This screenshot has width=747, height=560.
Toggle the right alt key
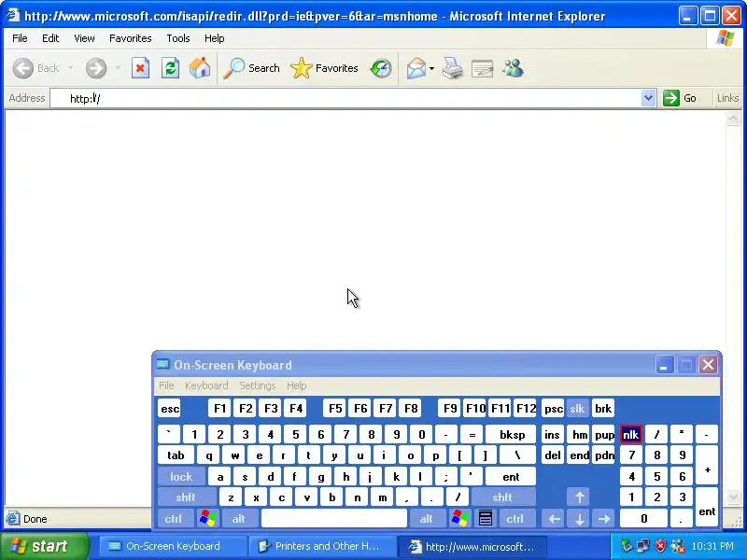[427, 519]
